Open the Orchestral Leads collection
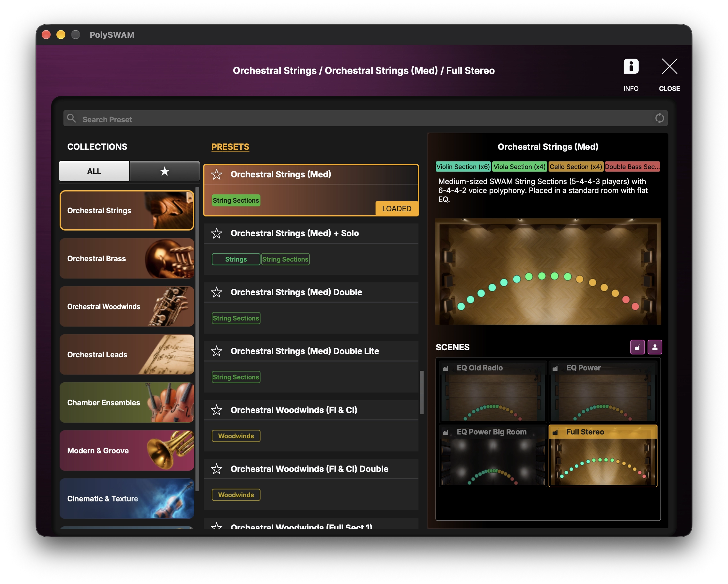This screenshot has width=728, height=584. 127,354
